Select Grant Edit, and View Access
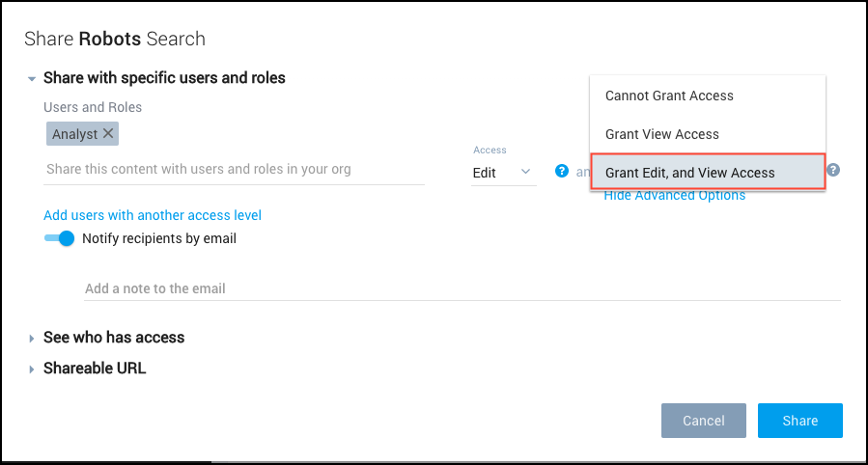This screenshot has width=868, height=465. (x=690, y=173)
